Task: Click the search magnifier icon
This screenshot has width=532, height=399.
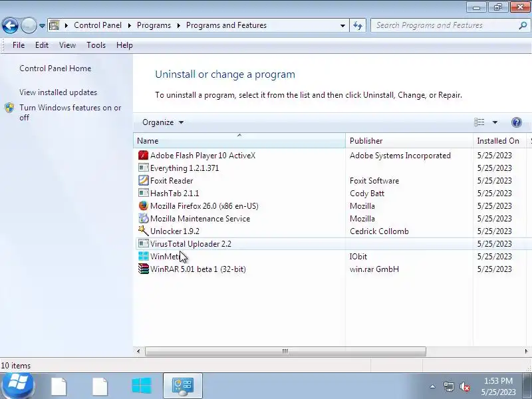Action: coord(523,25)
